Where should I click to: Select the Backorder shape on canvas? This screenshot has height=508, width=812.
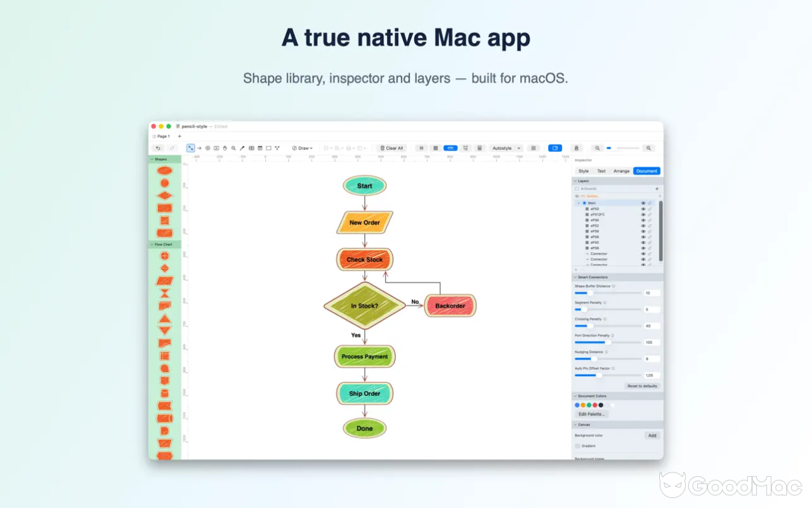(x=450, y=306)
